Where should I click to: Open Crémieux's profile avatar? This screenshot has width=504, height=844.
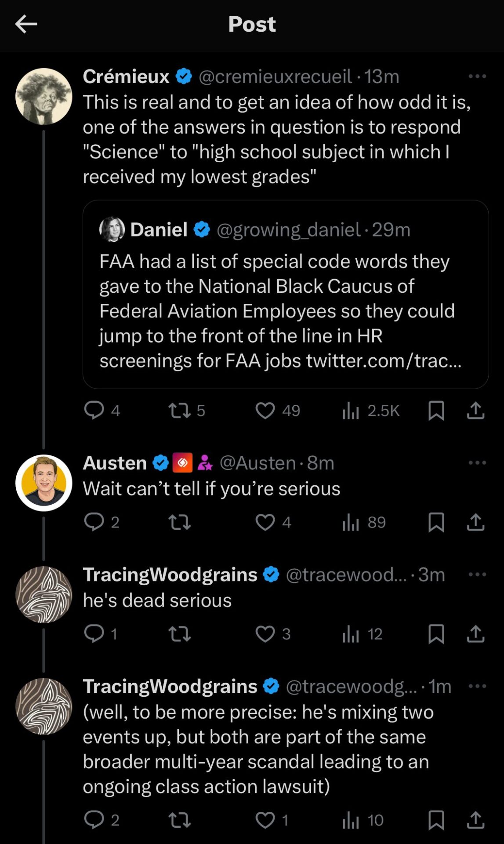[44, 96]
